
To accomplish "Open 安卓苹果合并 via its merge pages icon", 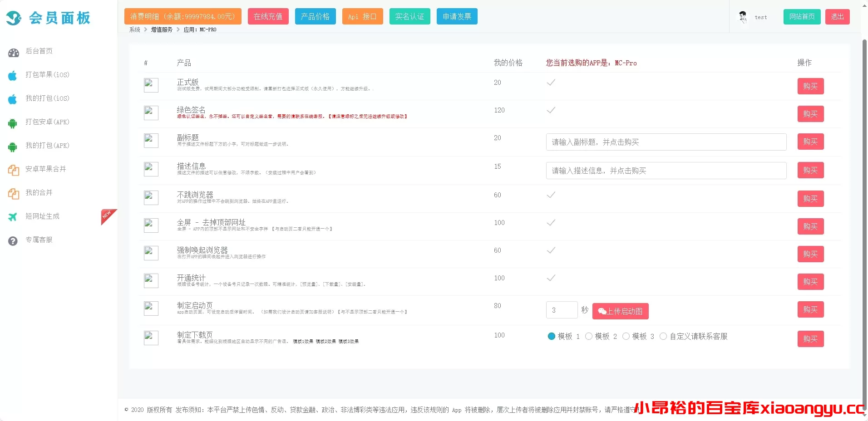I will [13, 169].
